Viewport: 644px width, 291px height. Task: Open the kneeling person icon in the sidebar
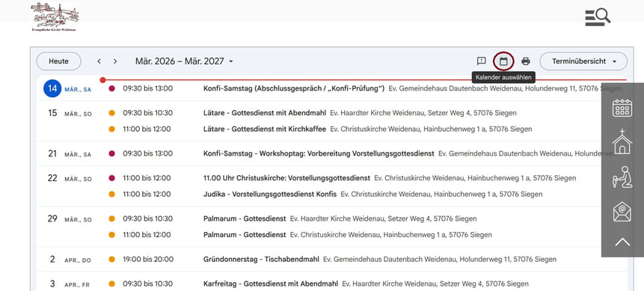pyautogui.click(x=622, y=177)
